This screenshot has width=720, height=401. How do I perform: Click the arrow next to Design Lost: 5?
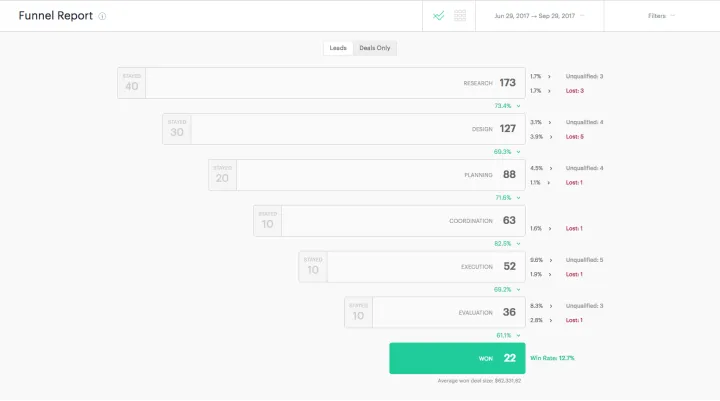click(x=550, y=137)
